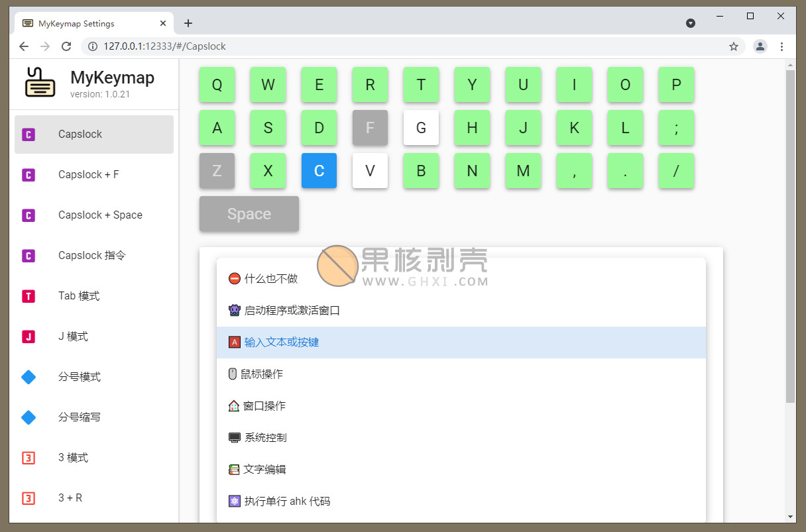The height and width of the screenshot is (532, 806).
Task: Click the house icon beside 窗口操作
Action: click(x=235, y=405)
